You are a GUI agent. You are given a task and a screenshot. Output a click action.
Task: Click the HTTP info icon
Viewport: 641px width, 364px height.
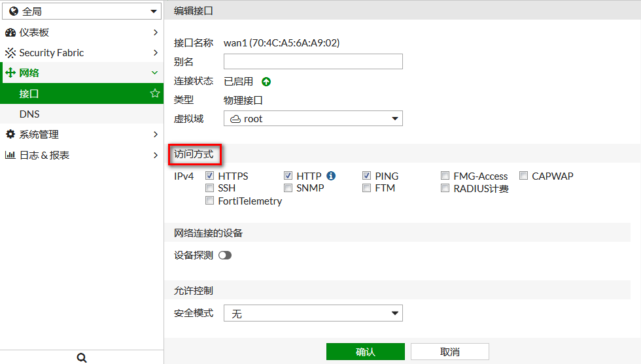(x=331, y=176)
